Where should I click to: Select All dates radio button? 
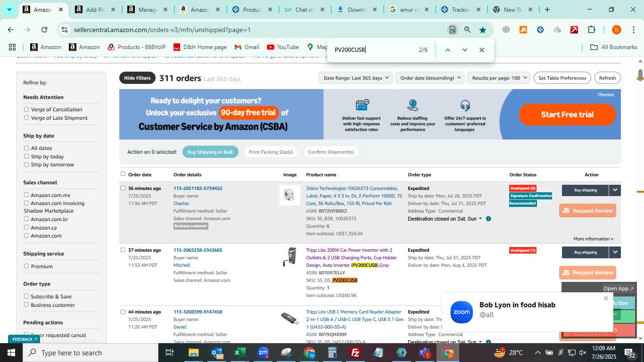click(x=26, y=148)
